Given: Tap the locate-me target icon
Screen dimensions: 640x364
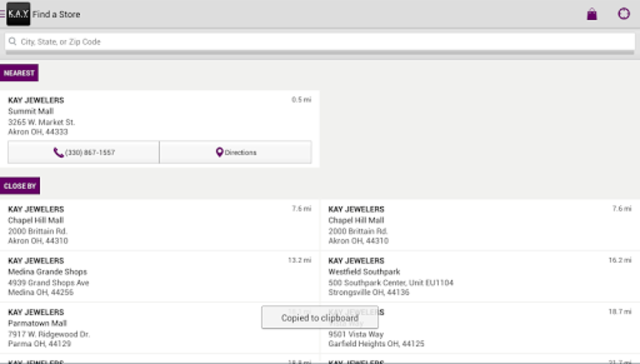Looking at the screenshot, I should (x=624, y=14).
